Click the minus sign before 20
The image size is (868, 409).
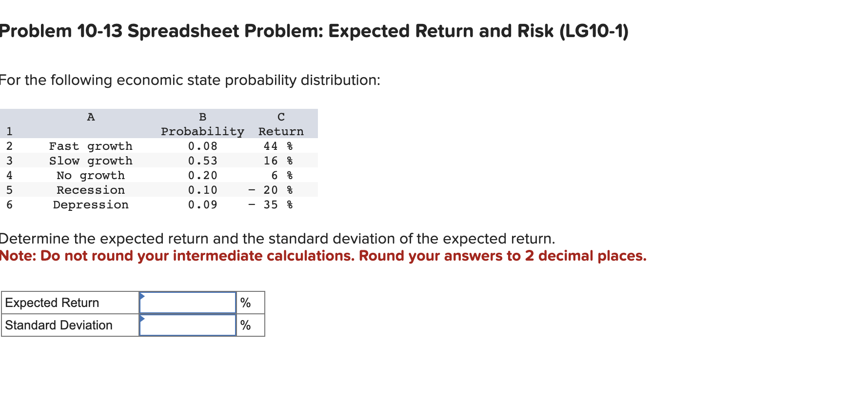point(252,190)
